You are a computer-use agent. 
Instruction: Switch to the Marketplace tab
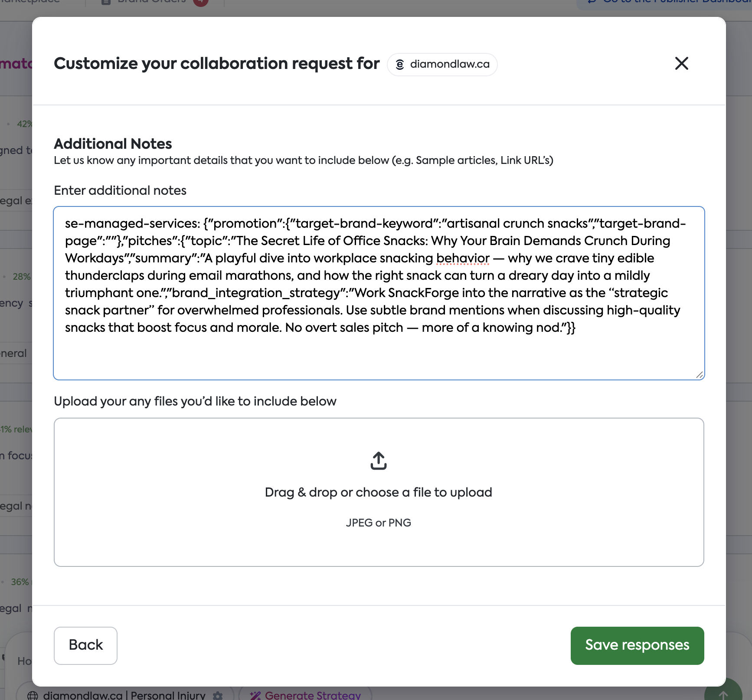(30, 2)
